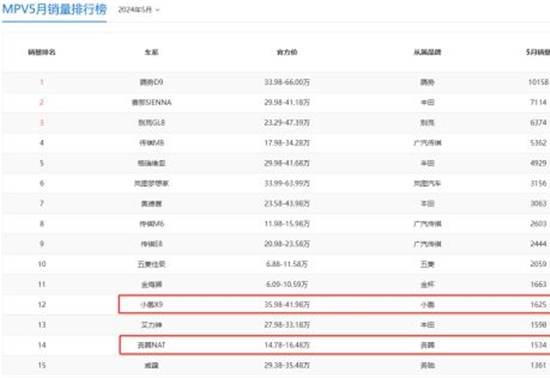Click the sales figure 5362
550x378 pixels.
538,143
